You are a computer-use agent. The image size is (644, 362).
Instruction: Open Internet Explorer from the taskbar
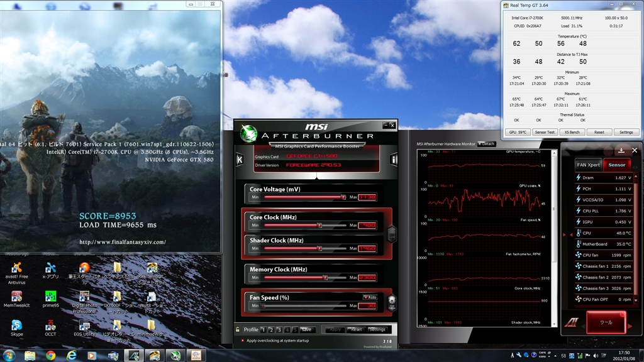(72, 356)
